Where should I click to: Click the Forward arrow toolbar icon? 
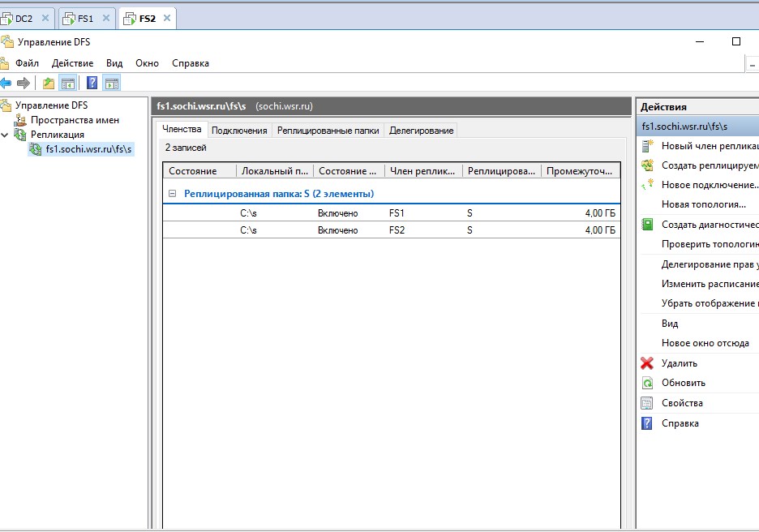tap(24, 84)
